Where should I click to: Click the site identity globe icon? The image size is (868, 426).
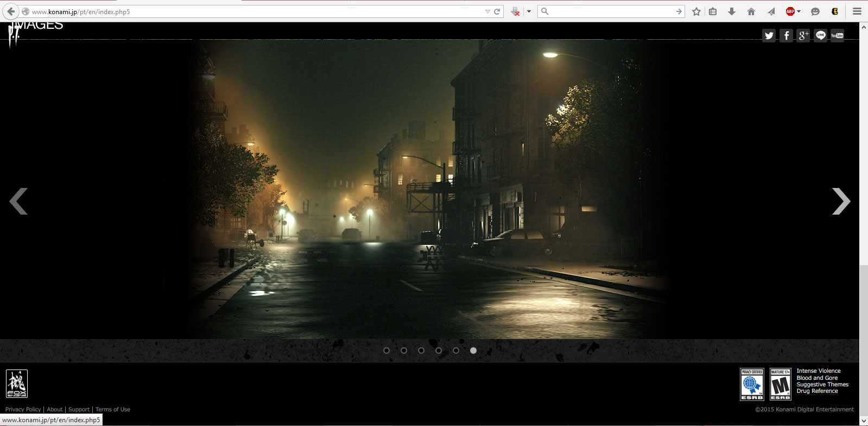click(26, 11)
